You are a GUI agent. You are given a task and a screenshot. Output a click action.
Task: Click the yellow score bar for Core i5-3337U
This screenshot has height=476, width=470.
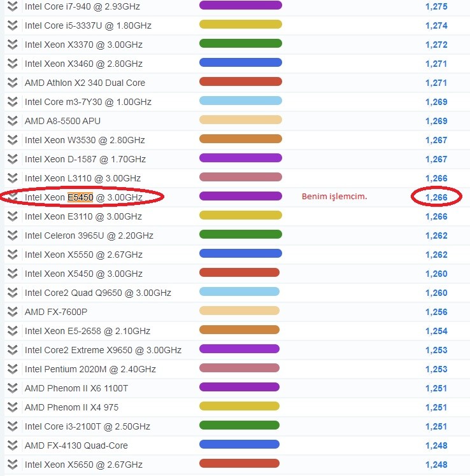click(241, 24)
